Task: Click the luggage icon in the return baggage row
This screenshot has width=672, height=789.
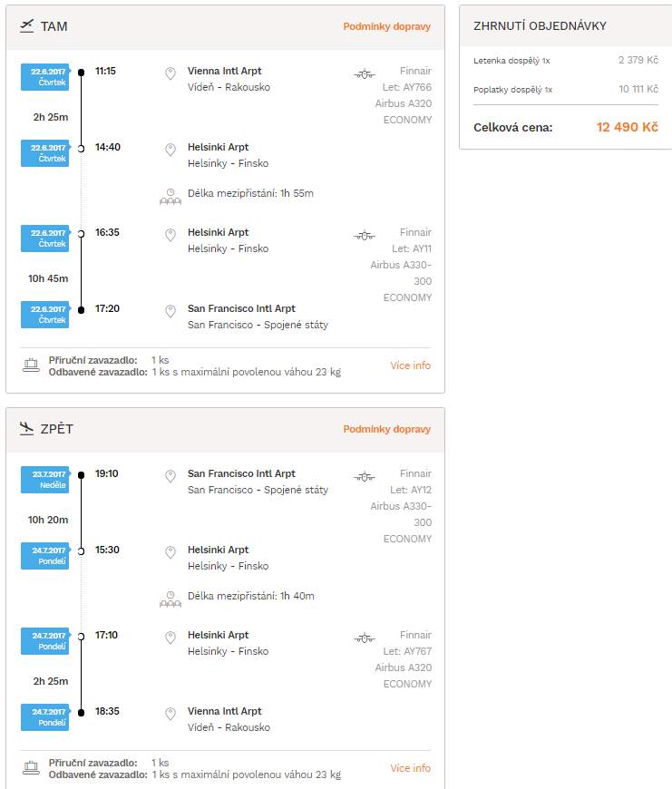Action: (31, 768)
